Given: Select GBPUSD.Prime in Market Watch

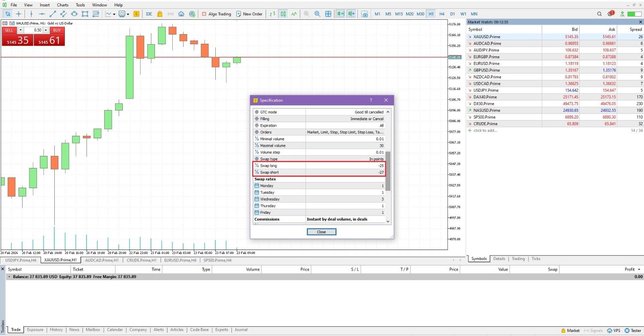Looking at the screenshot, I should point(486,70).
